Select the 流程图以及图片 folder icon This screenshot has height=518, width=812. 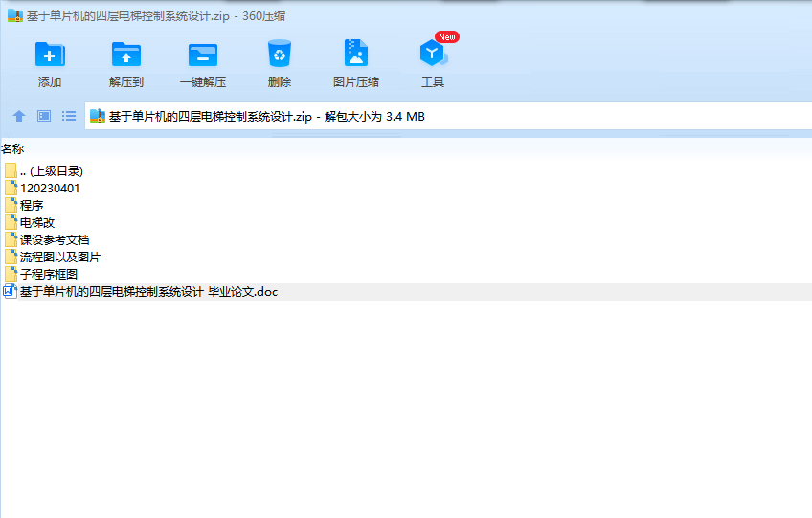pyautogui.click(x=11, y=257)
